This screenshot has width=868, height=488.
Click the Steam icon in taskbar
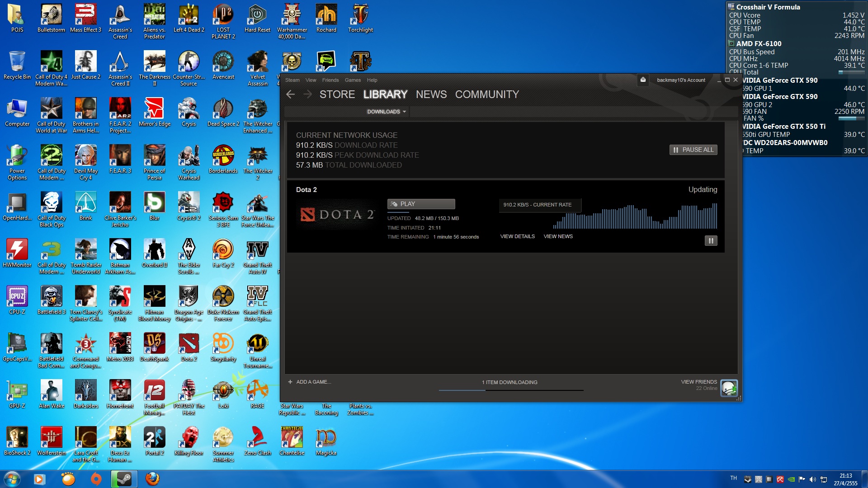pos(124,479)
